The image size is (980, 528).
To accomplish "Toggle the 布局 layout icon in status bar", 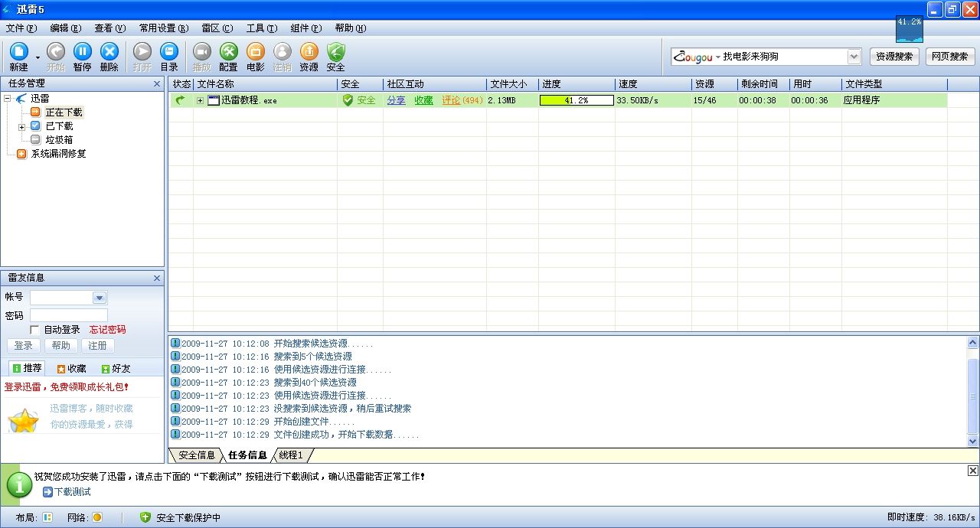I will (47, 517).
